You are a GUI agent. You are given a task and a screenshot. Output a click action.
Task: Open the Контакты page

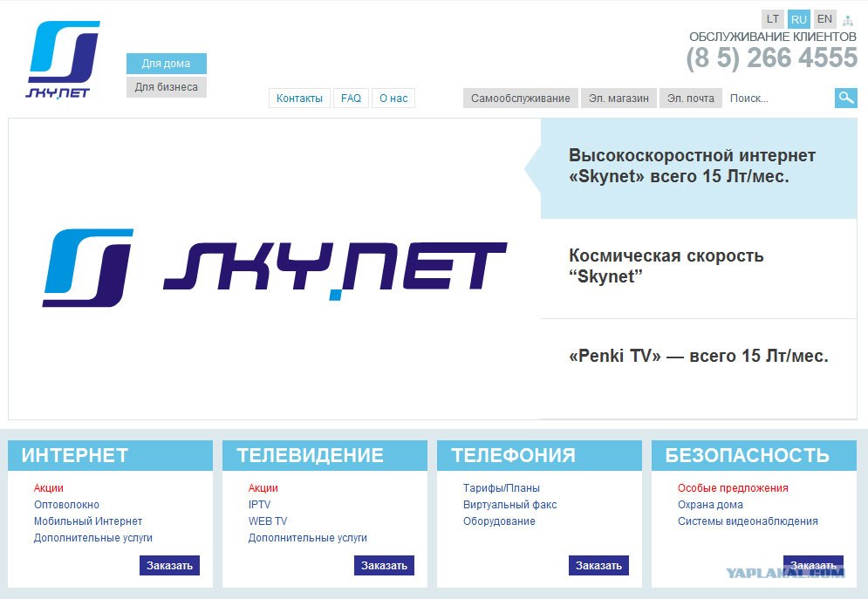click(299, 99)
